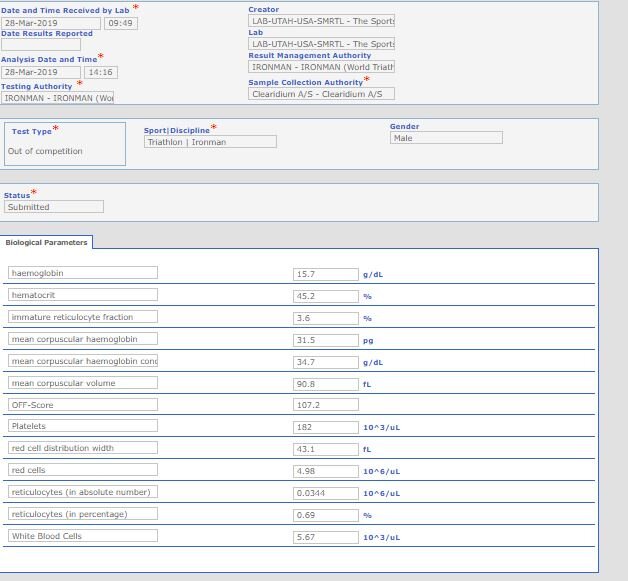Click the Date and Time Received by Lab label

(65, 10)
